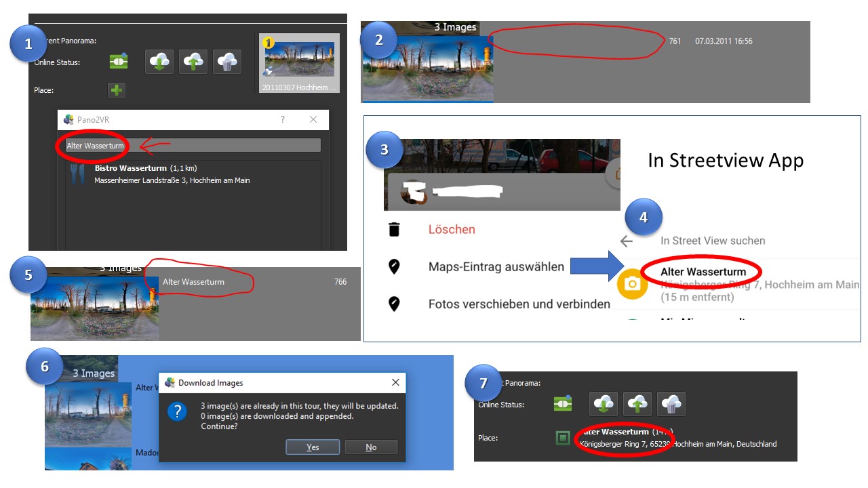
Task: Click the value 766 in the image row
Action: [340, 282]
